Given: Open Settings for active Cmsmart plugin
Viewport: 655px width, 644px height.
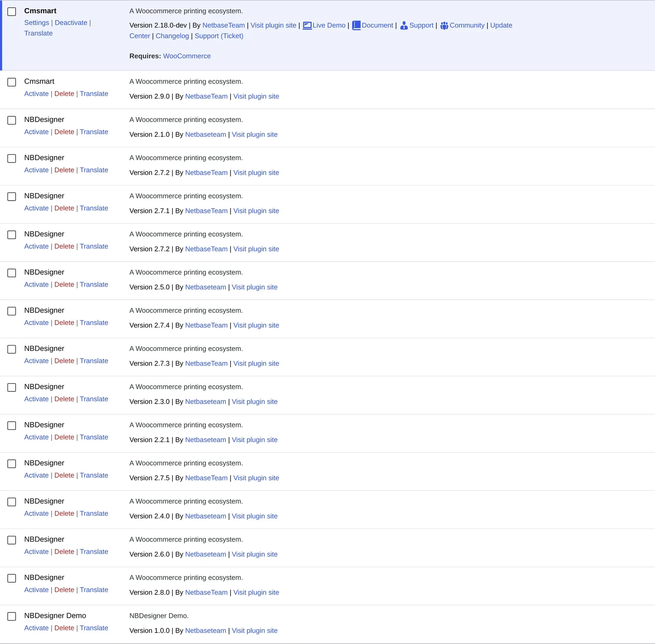Looking at the screenshot, I should point(36,23).
